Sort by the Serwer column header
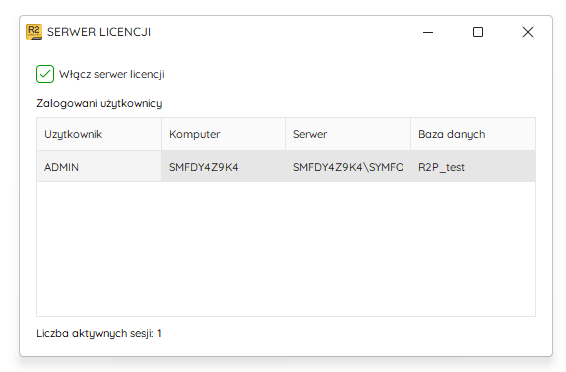 pos(348,134)
